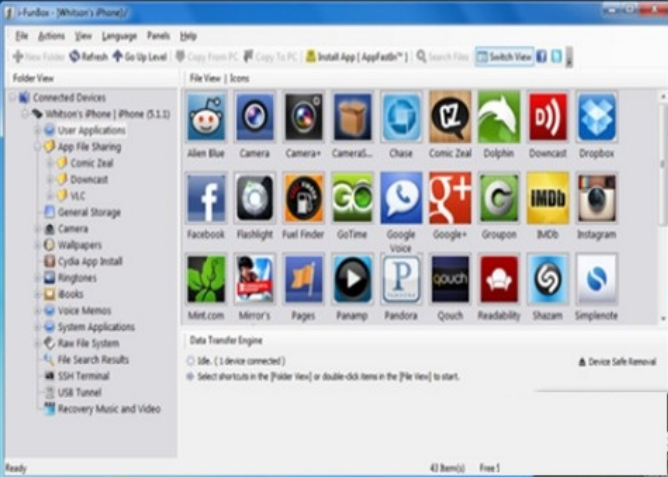Select the Shazam app icon
668x477 pixels.
tap(547, 279)
